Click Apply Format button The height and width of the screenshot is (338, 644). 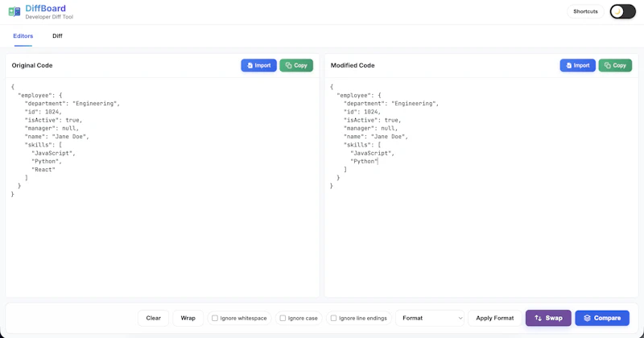coord(495,319)
